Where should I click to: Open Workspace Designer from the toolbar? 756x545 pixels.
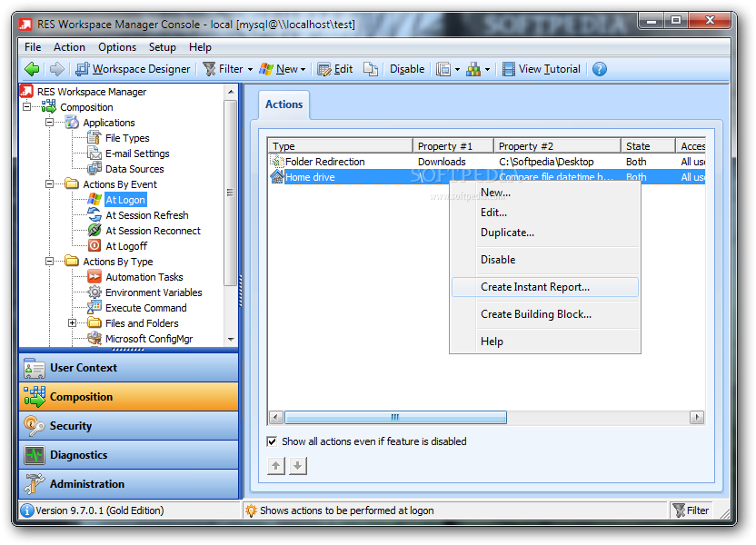133,69
